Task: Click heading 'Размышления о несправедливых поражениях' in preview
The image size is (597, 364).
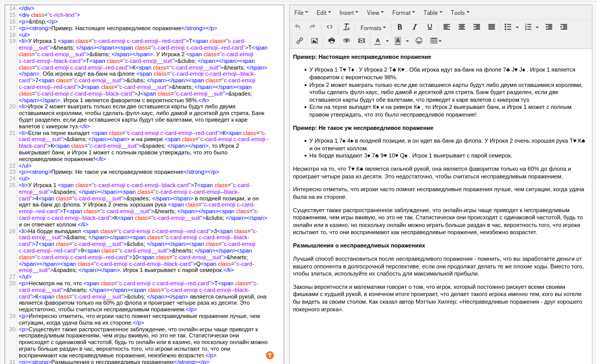Action: click(x=359, y=245)
